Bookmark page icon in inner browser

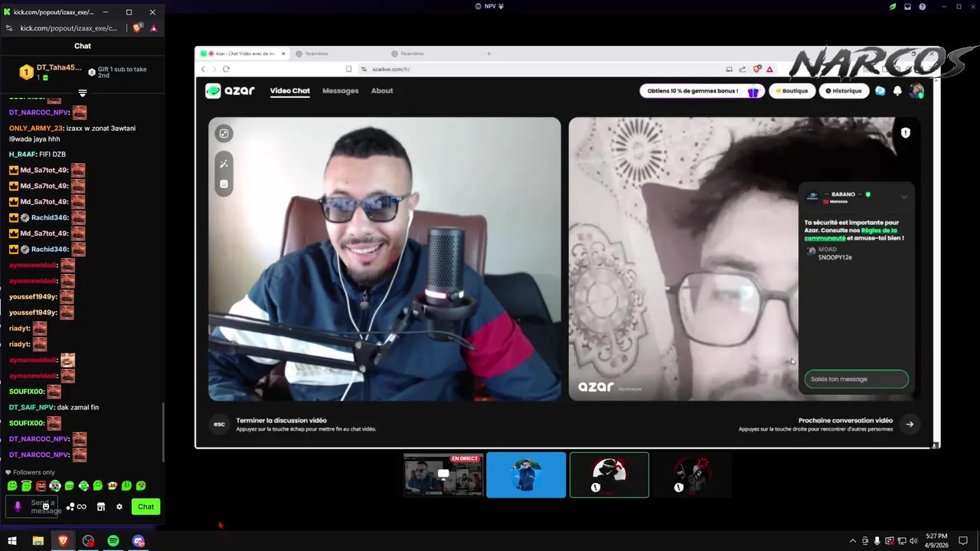pyautogui.click(x=348, y=69)
